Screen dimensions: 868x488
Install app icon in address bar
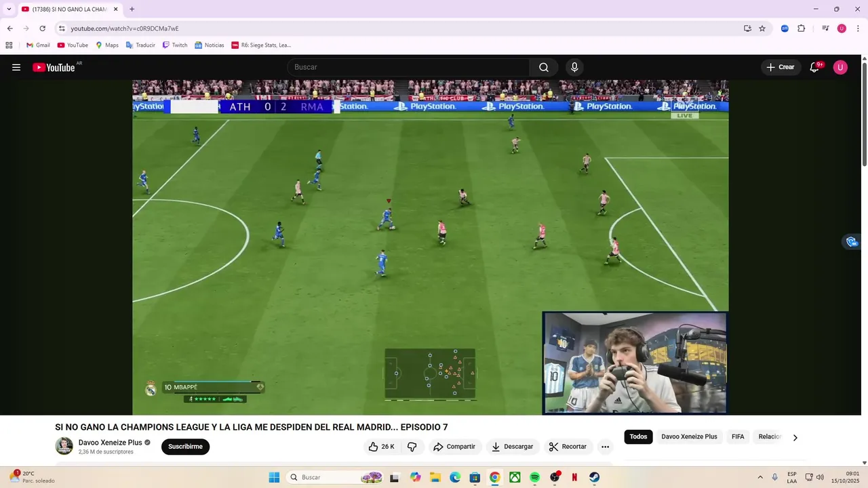tap(747, 28)
